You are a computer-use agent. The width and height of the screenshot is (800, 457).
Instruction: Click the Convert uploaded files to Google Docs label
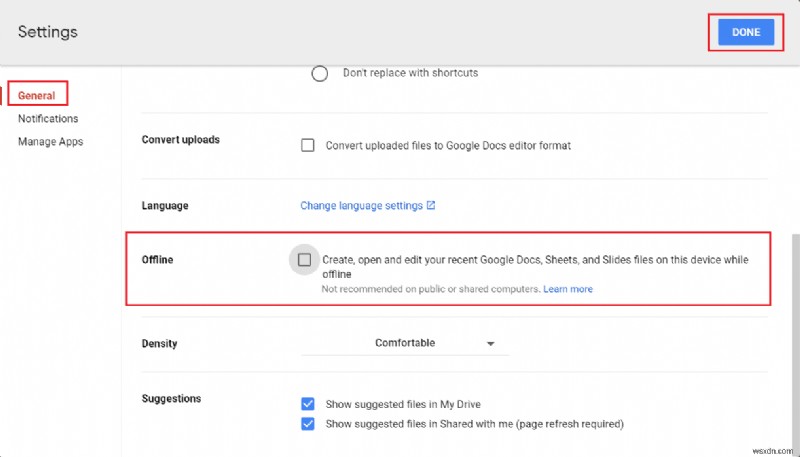[x=448, y=145]
